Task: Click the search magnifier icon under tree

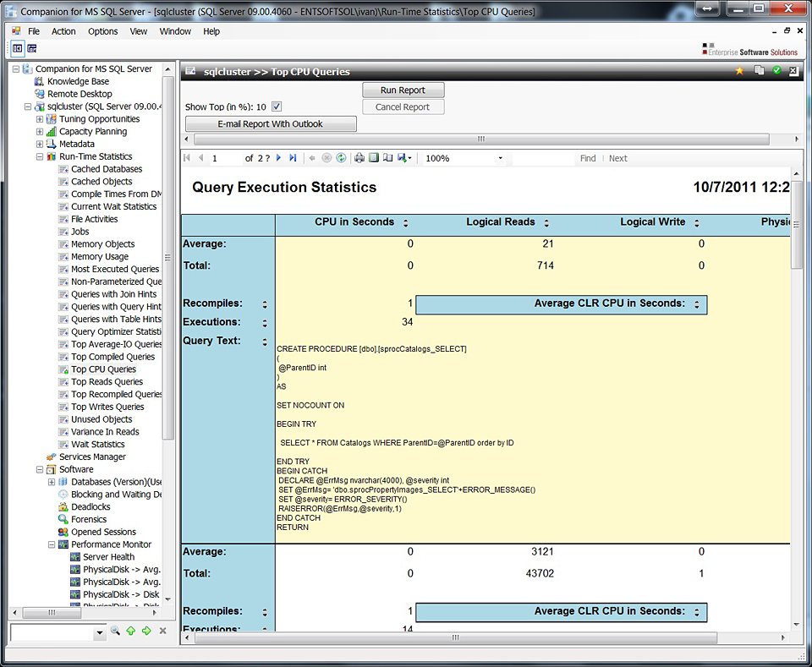Action: click(x=115, y=631)
